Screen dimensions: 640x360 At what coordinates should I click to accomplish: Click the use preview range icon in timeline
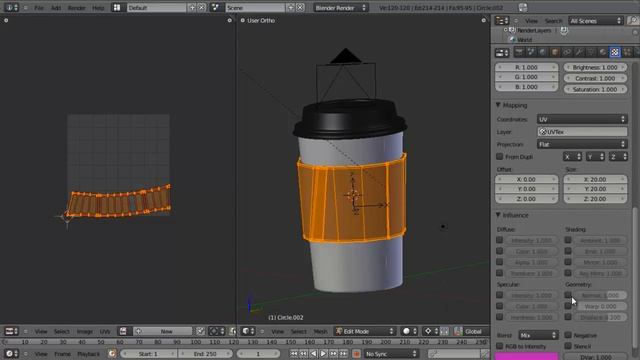point(111,353)
